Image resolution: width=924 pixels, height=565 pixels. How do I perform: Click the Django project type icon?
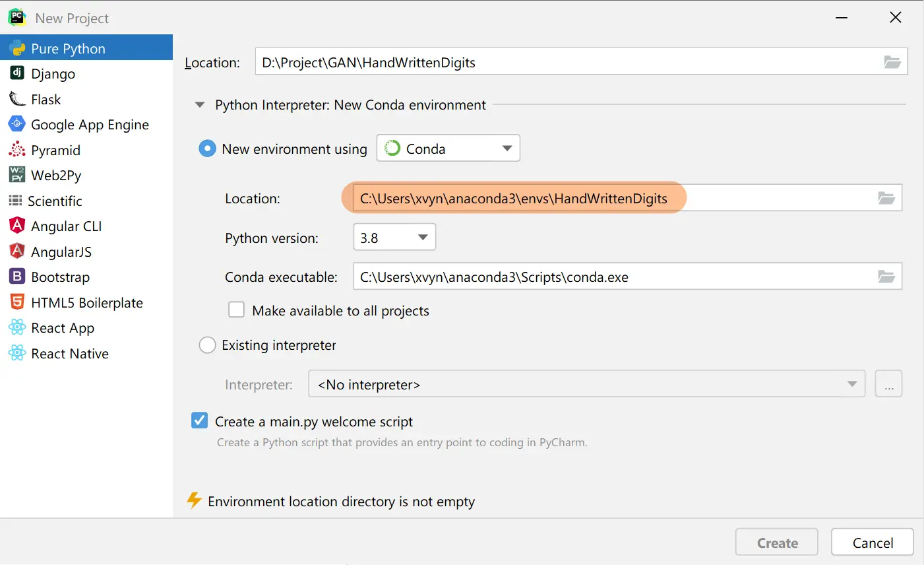(17, 73)
